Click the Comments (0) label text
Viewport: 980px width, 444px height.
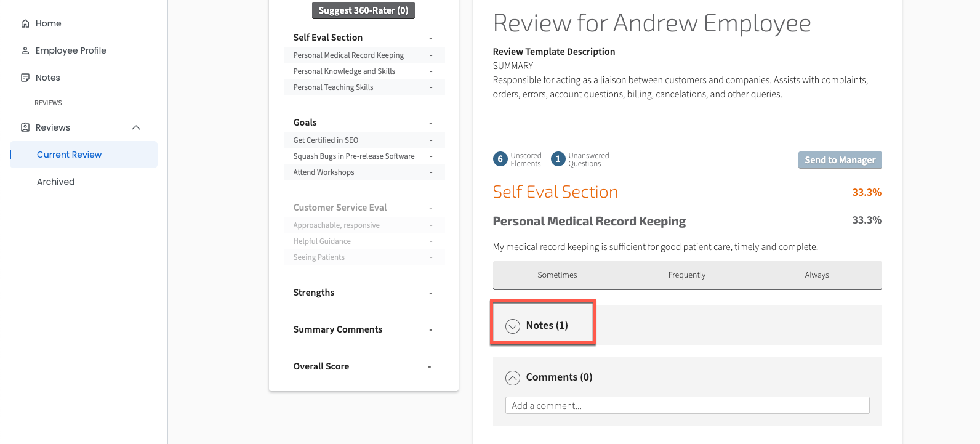(x=559, y=377)
